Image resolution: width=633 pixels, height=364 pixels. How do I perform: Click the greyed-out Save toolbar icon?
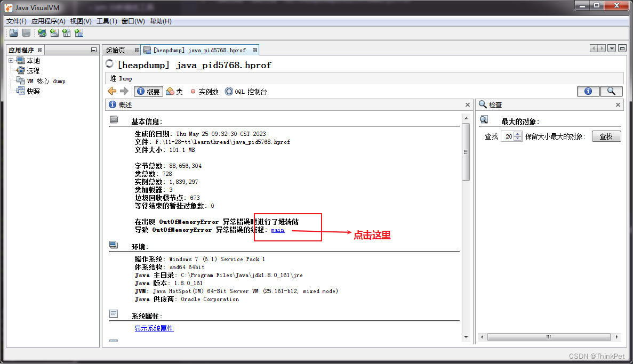click(x=26, y=33)
